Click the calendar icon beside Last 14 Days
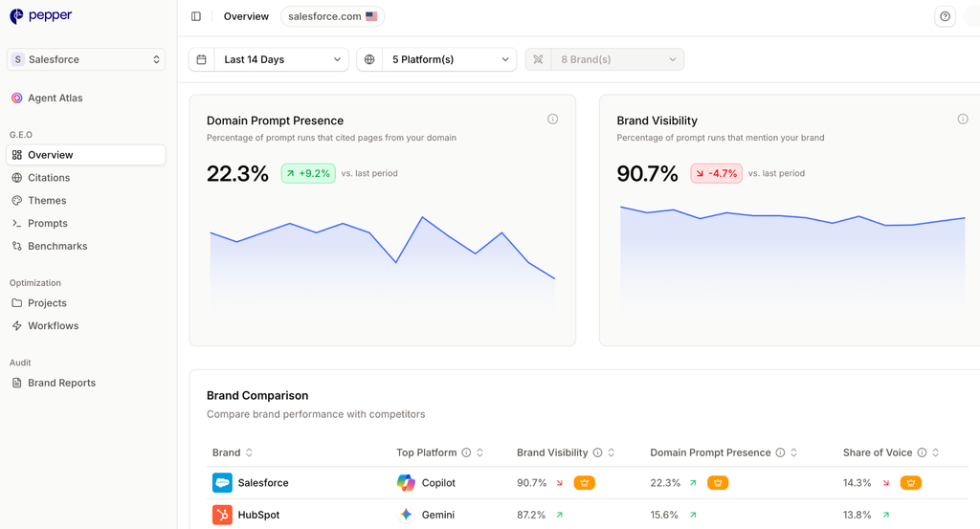 (201, 59)
